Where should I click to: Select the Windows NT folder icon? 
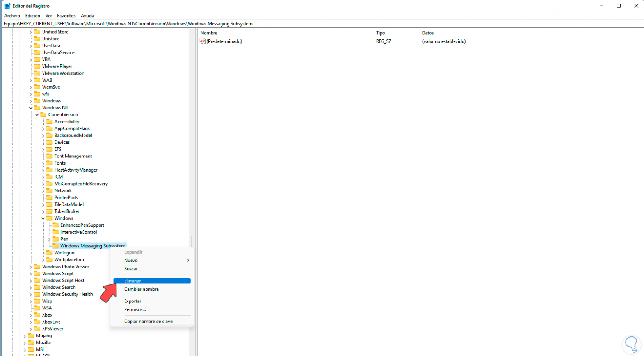(37, 107)
